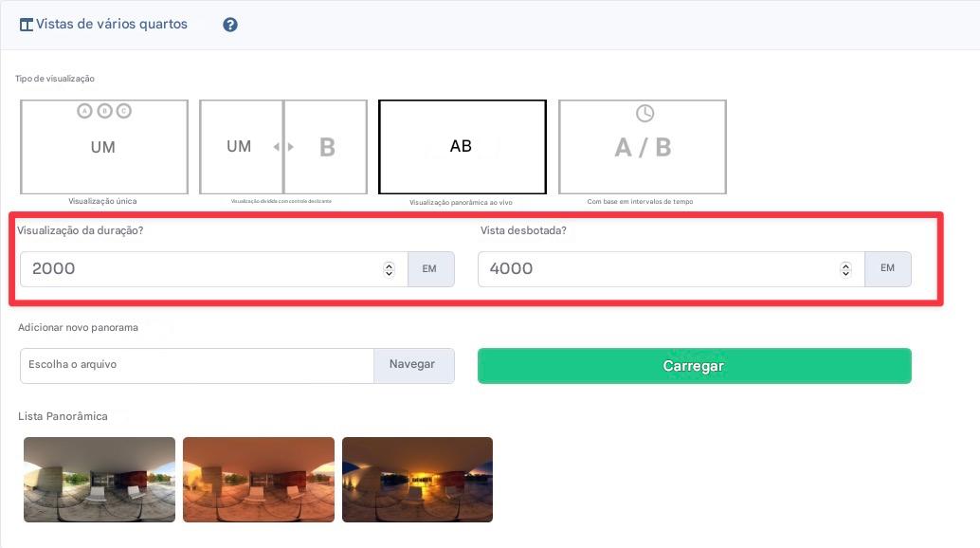Select the Visualização única view type

pyautogui.click(x=104, y=147)
